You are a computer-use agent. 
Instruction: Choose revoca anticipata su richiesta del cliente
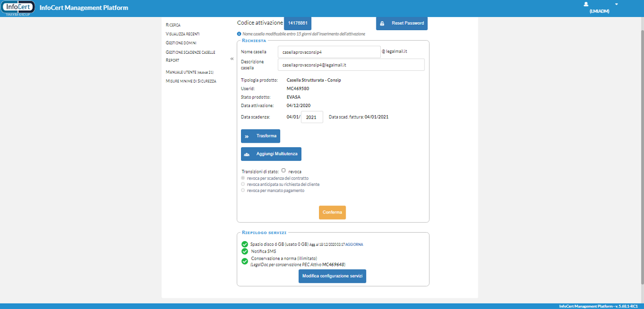[244, 184]
